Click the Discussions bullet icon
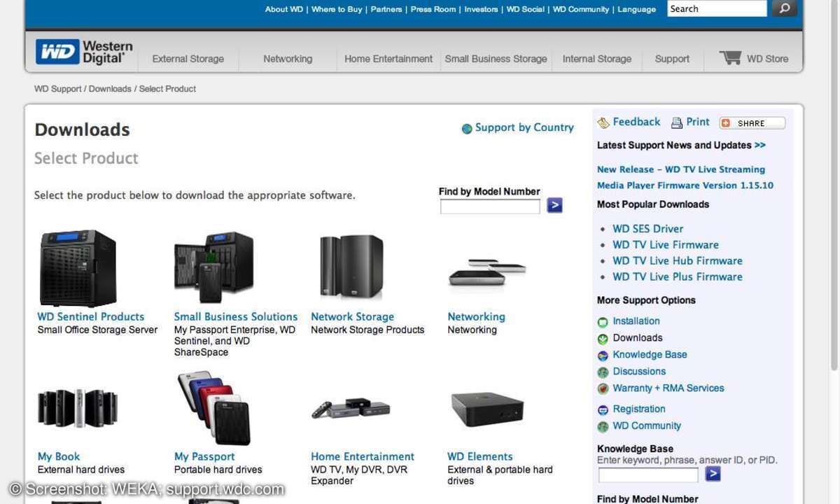 coord(603,372)
